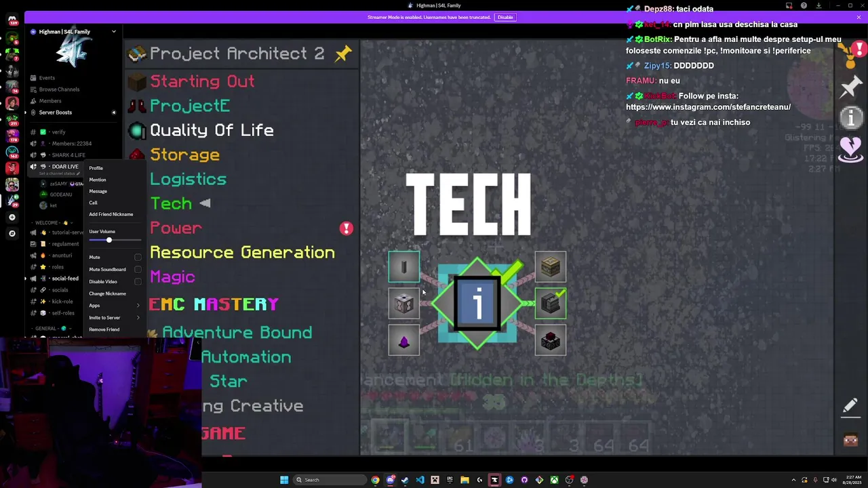Open Discover servers compass icon

[12, 234]
